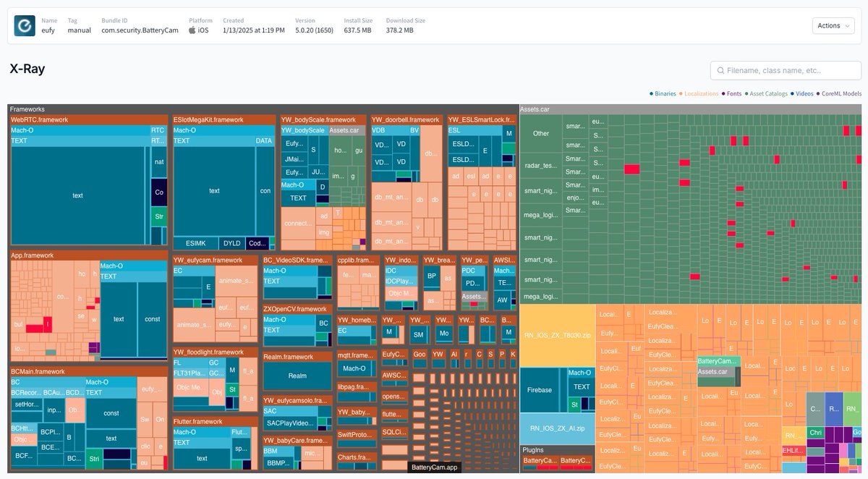The height and width of the screenshot is (479, 868).
Task: Click the DATA segment in ESlotMegaKit
Action: point(264,140)
